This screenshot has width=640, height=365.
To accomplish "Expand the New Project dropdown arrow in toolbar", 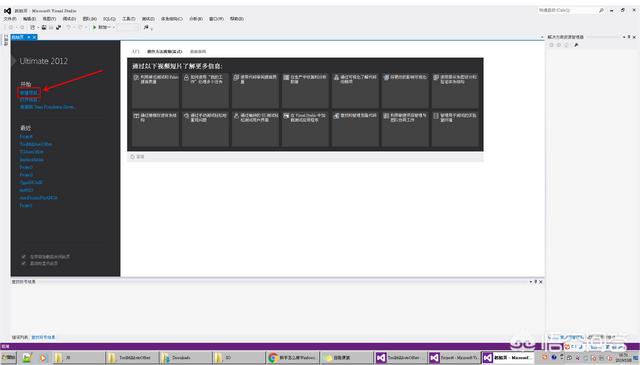I will (x=38, y=27).
